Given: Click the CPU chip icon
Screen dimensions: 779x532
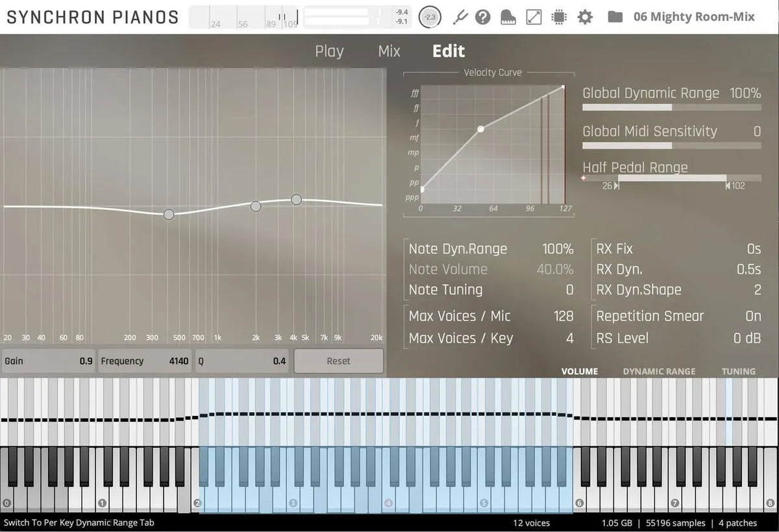Looking at the screenshot, I should click(x=558, y=17).
